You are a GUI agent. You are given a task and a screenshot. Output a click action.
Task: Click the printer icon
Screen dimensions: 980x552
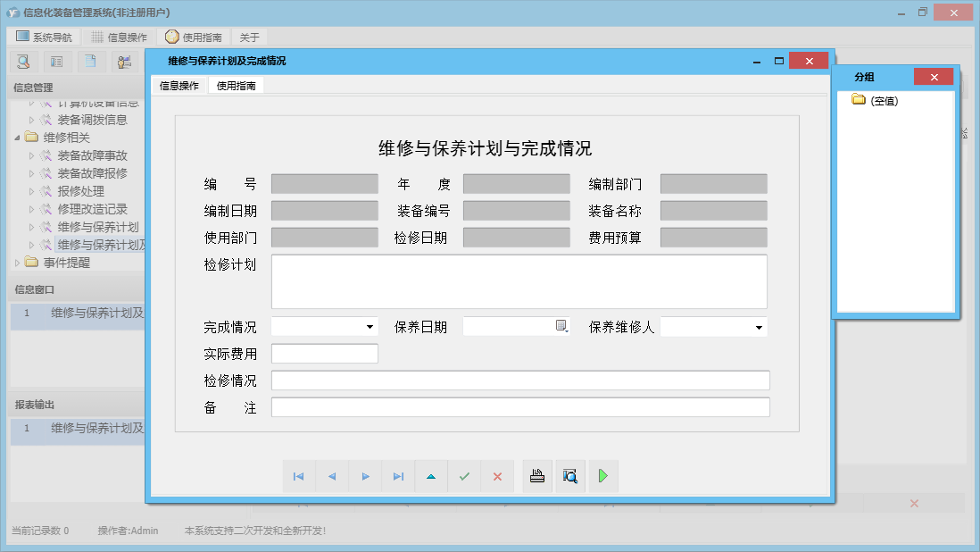(x=537, y=476)
